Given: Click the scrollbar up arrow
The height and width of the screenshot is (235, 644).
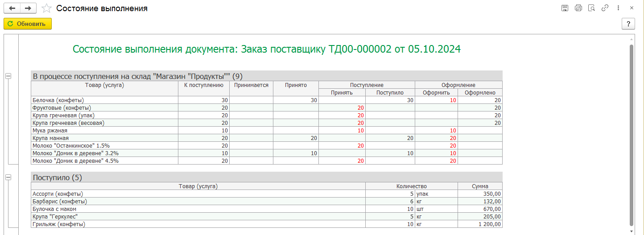Looking at the screenshot, I should click(631, 40).
